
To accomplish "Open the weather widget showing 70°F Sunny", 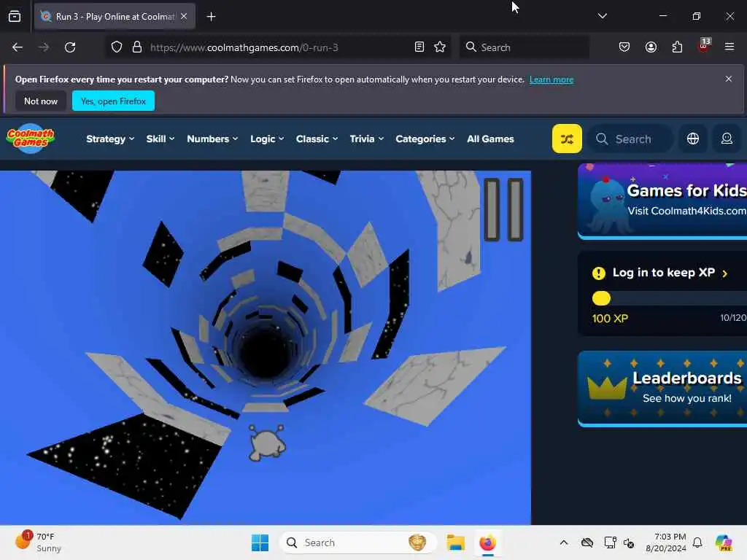I will pos(38,542).
